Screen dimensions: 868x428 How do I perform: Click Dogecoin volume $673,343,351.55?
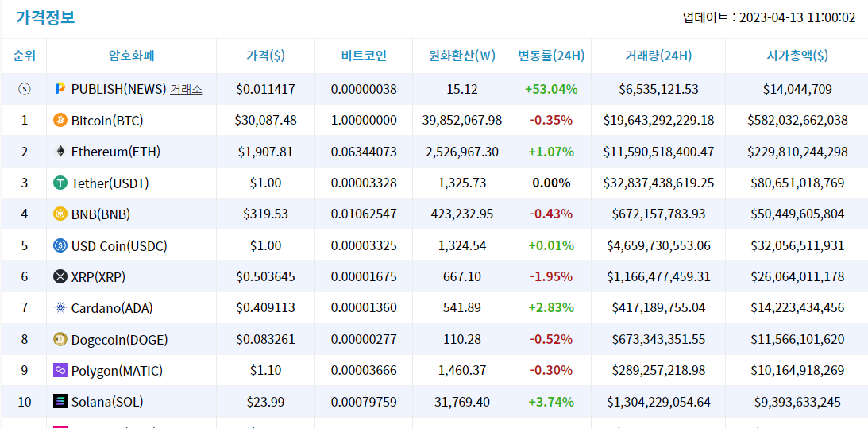click(x=658, y=339)
